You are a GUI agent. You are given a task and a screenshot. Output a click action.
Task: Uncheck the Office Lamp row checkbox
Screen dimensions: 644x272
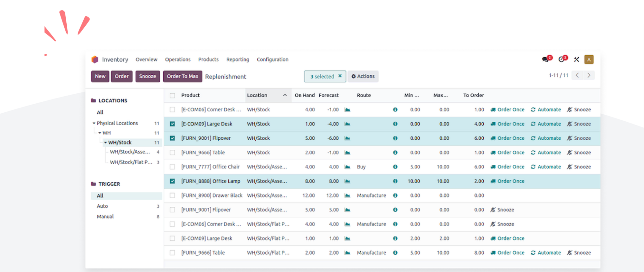(173, 181)
